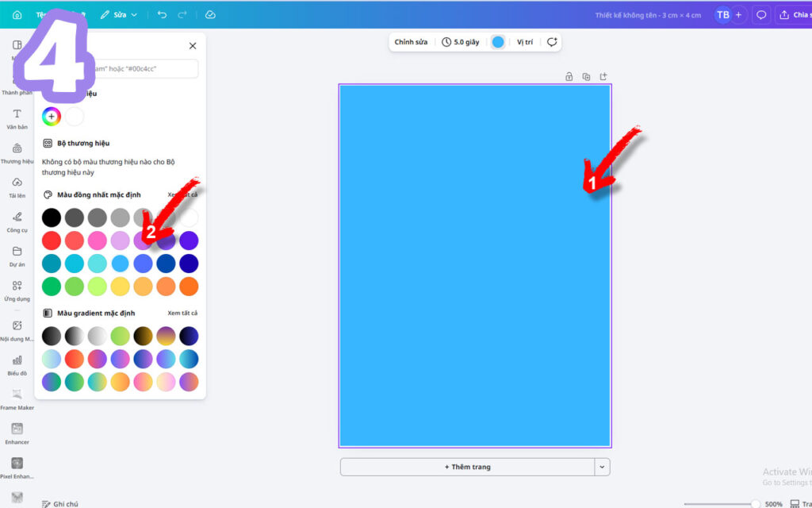Screen dimensions: 812x508
Task: Select the blue canvas page
Action: point(475,266)
